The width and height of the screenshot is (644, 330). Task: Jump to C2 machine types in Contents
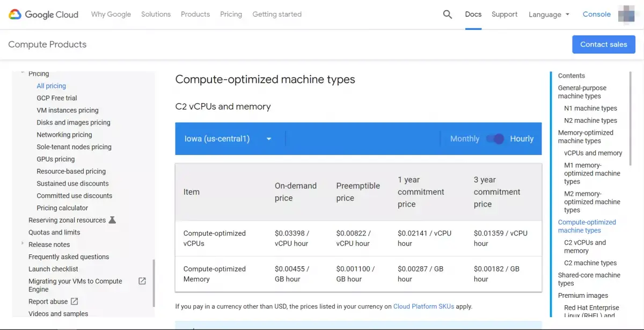(x=590, y=263)
